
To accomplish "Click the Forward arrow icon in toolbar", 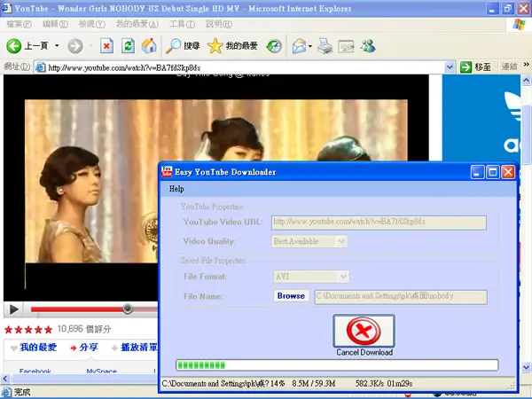I will (x=75, y=46).
